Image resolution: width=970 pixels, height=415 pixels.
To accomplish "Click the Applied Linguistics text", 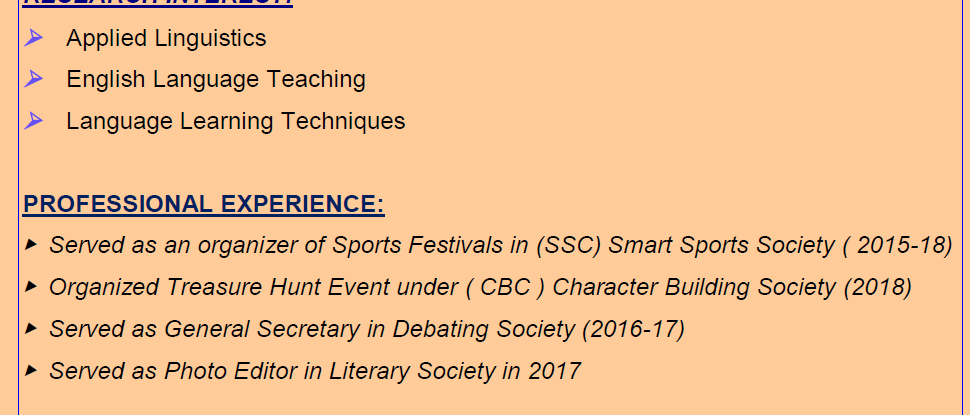I will [166, 38].
